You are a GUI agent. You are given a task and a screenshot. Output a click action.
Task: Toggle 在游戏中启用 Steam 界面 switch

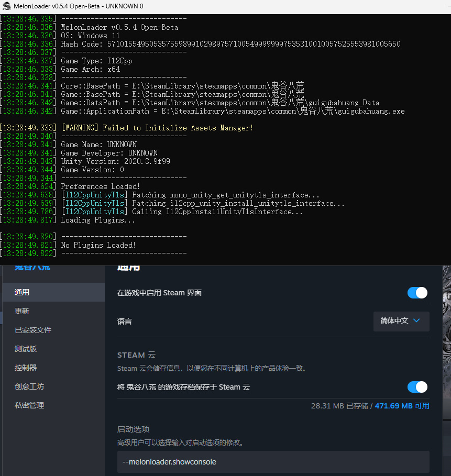pyautogui.click(x=417, y=293)
